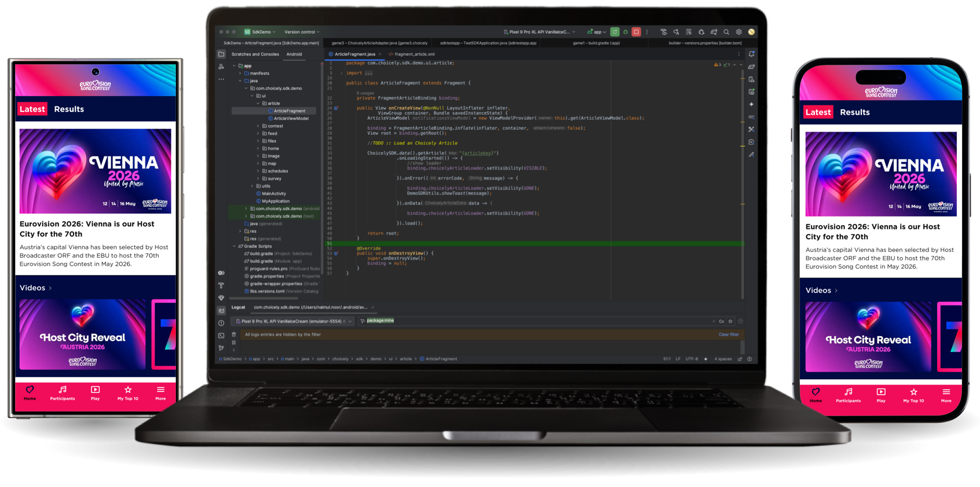Tap More hamburger icon on right phone

[946, 392]
